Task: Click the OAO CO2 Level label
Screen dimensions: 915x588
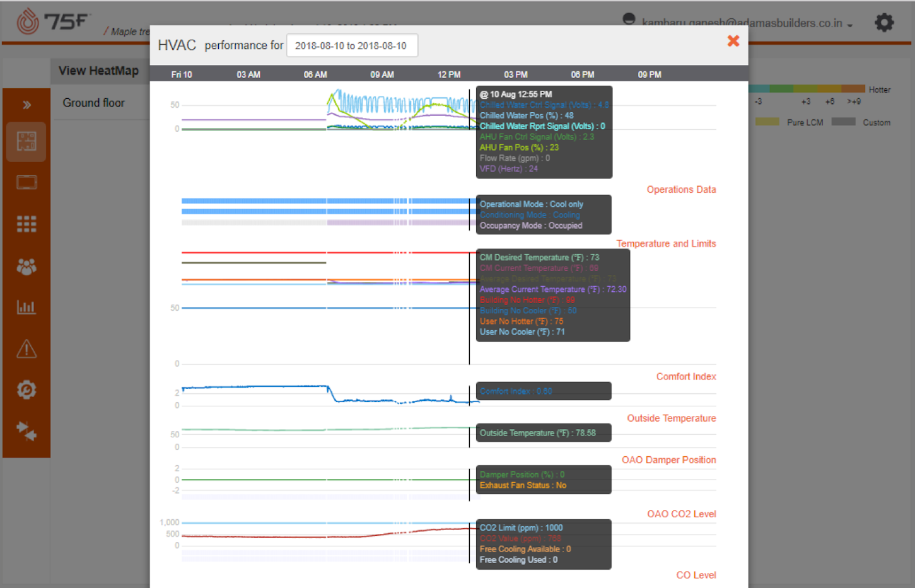Action: [x=681, y=514]
